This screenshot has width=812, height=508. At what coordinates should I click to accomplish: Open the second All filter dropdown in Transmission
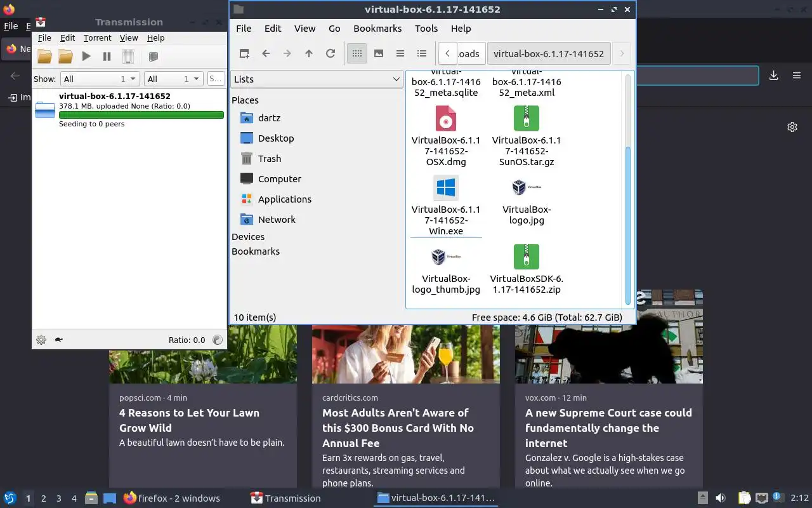point(173,79)
